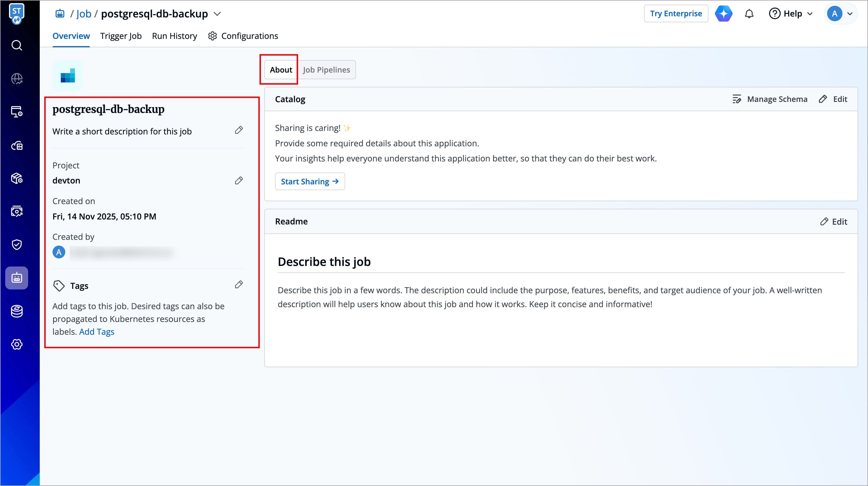Viewport: 868px width, 486px height.
Task: Click the Add Tags link
Action: (97, 332)
